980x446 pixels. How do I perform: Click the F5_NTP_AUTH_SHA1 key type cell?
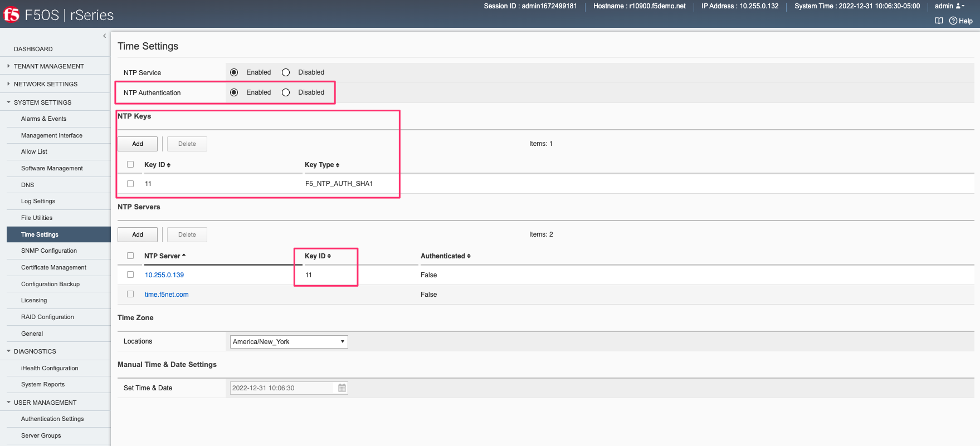[339, 184]
